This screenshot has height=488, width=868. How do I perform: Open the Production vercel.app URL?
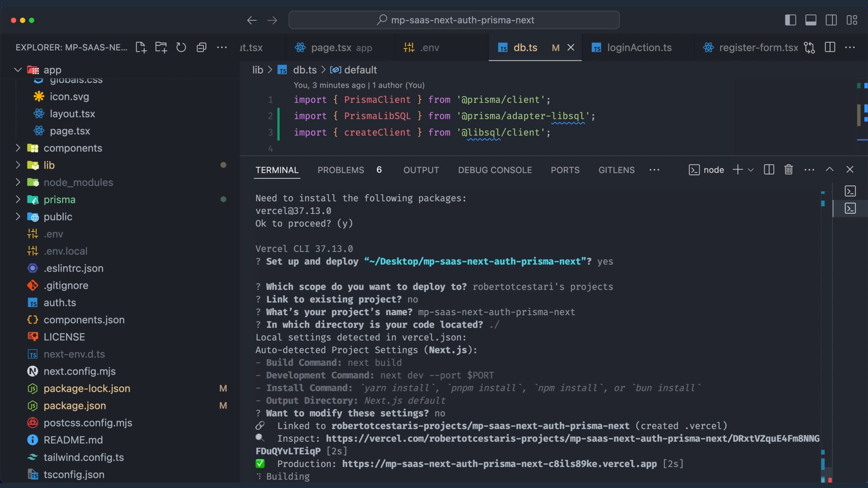(499, 464)
